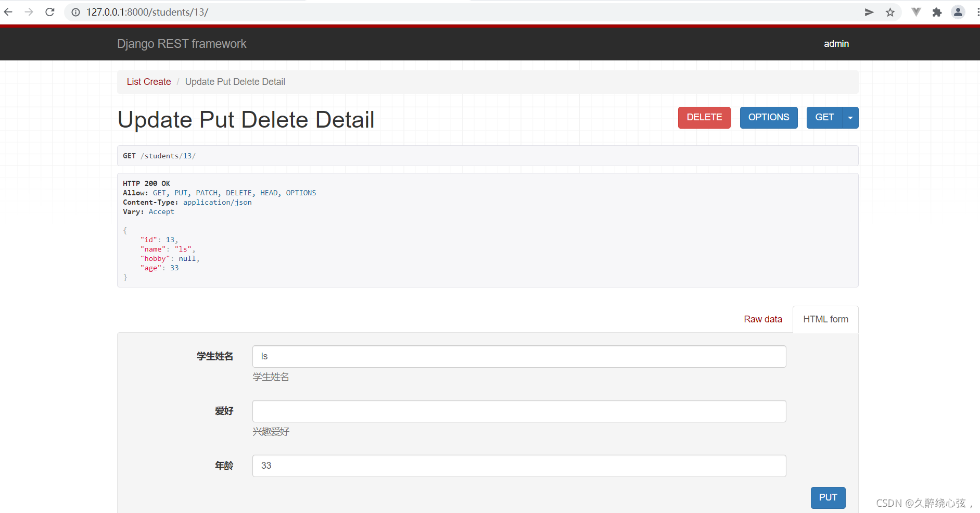The image size is (980, 513).
Task: Select the "id": 13 JSON line
Action: pyautogui.click(x=159, y=240)
